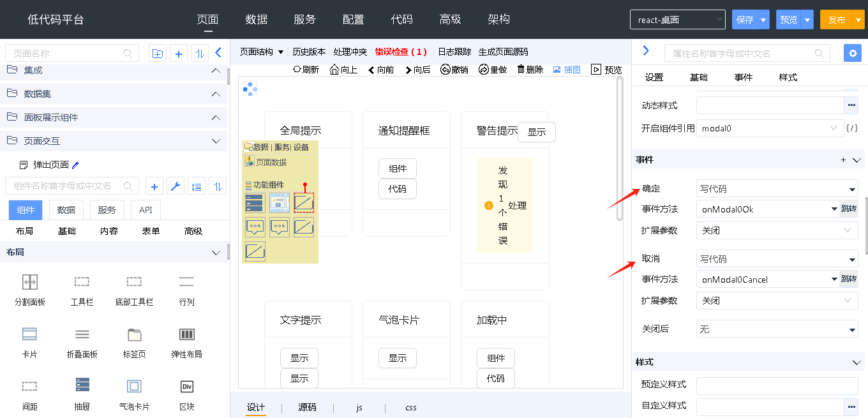Open the 确定 event 写代码 dropdown
The image size is (868, 418).
tap(777, 189)
